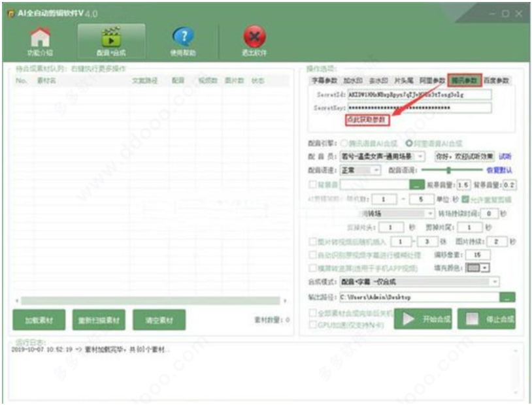
Task: Click the 填充颜色 gray color swatch
Action: [473, 268]
